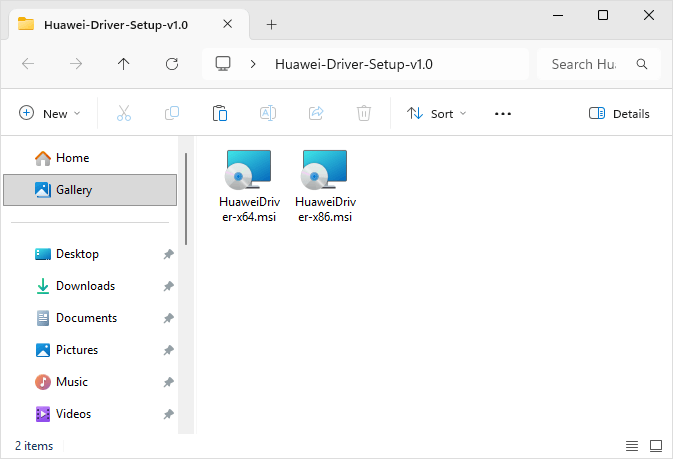Image resolution: width=673 pixels, height=459 pixels.
Task: Click the PC monitor icon in address bar
Action: (223, 64)
